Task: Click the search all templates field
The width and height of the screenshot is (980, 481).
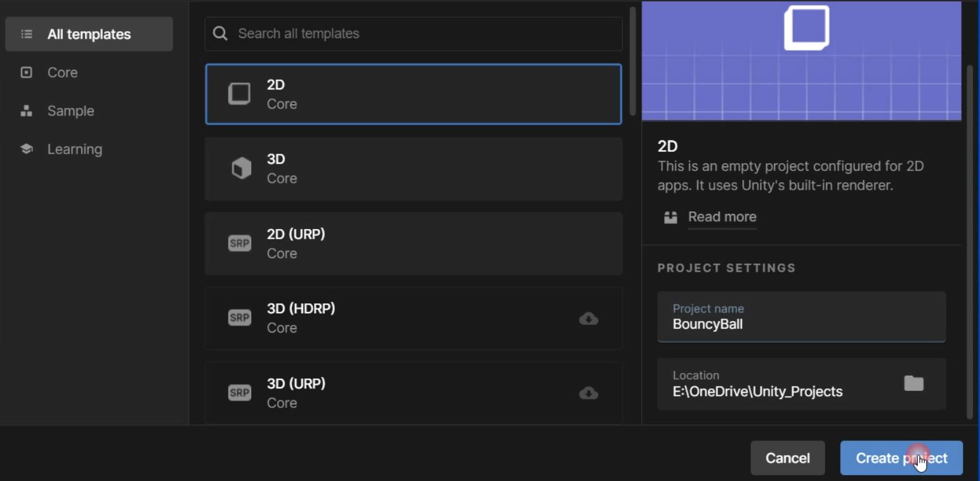Action: 412,34
